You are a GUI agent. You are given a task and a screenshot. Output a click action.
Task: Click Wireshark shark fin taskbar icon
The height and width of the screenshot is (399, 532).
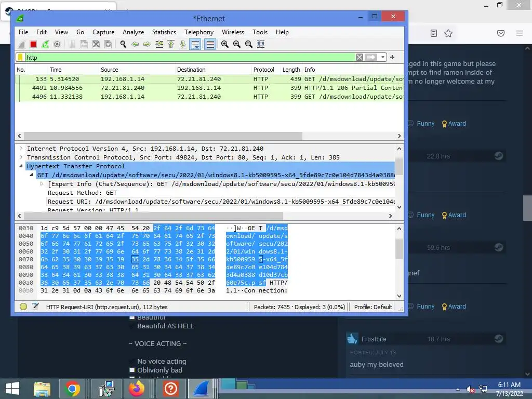tap(201, 389)
